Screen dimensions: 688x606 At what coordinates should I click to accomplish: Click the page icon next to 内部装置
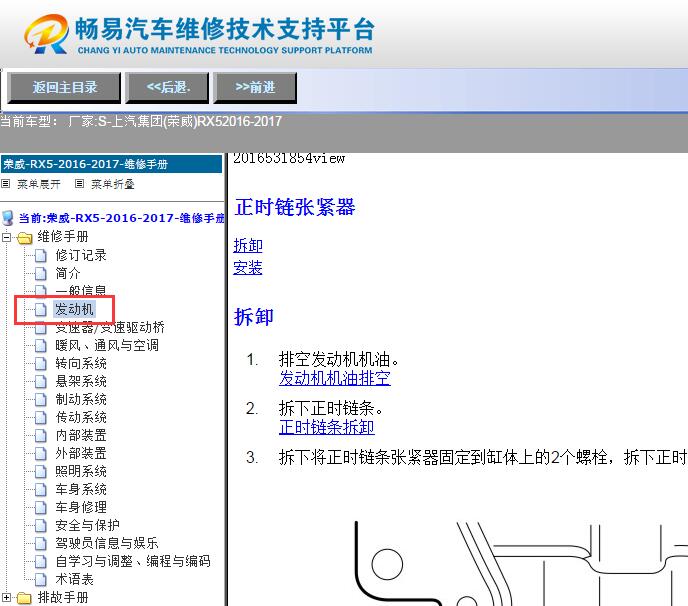[x=40, y=435]
